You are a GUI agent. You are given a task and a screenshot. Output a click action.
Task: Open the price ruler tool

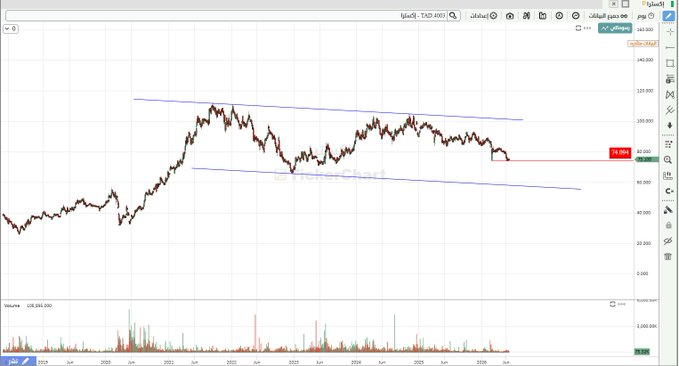668,175
